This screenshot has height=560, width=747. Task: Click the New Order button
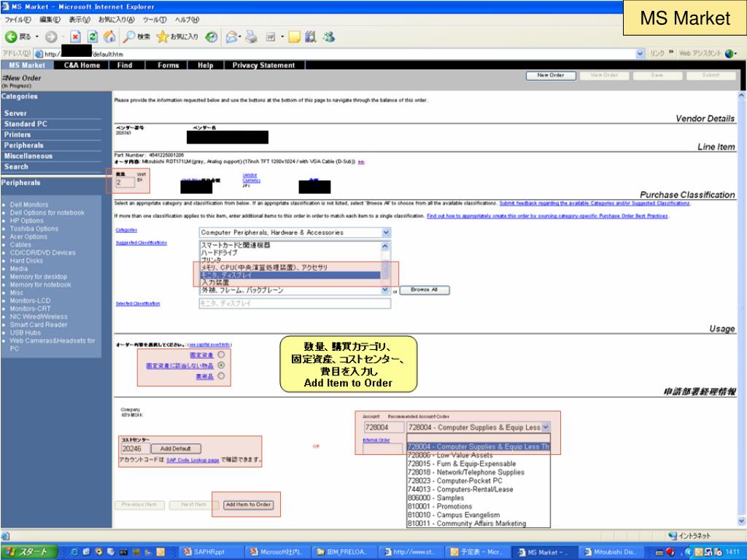click(x=551, y=75)
